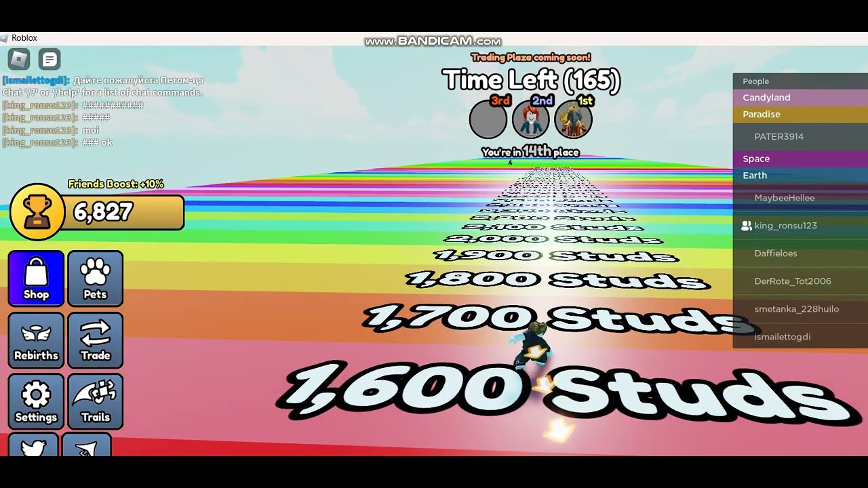
Task: Open the game Settings gear
Action: (36, 402)
